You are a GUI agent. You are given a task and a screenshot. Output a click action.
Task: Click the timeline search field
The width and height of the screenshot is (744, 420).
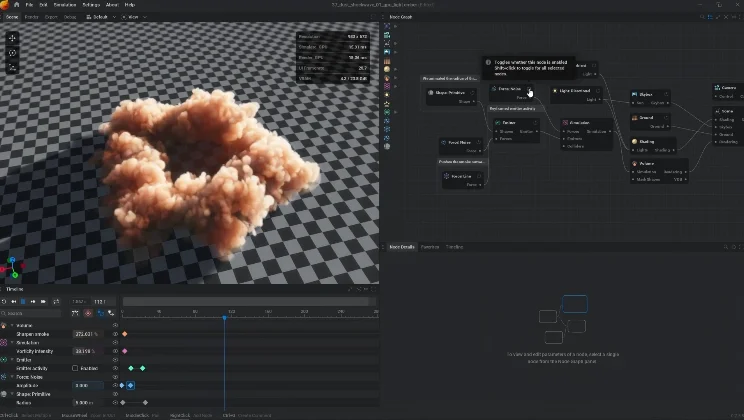pyautogui.click(x=31, y=313)
